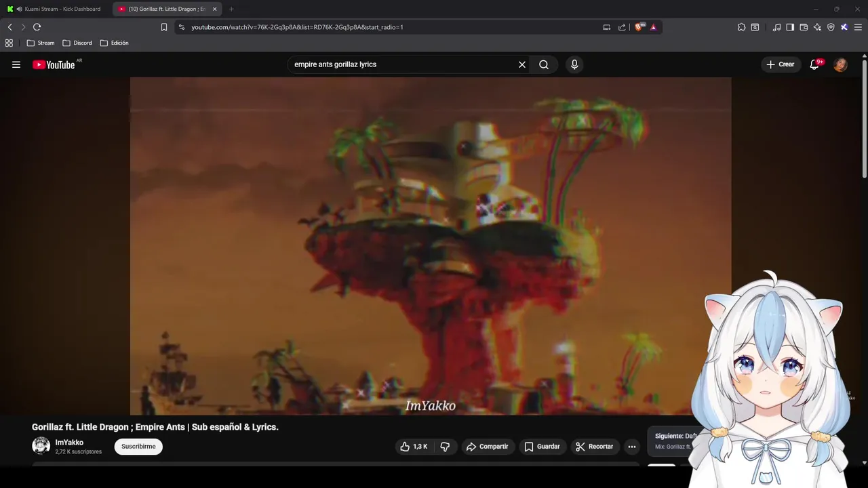The image size is (868, 488).
Task: Open the Brave Wallet icon
Action: click(804, 27)
